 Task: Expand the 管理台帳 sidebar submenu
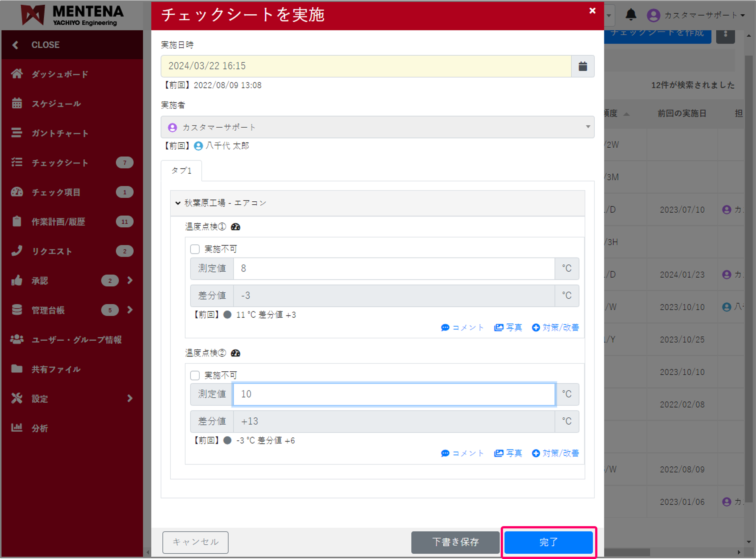click(130, 310)
